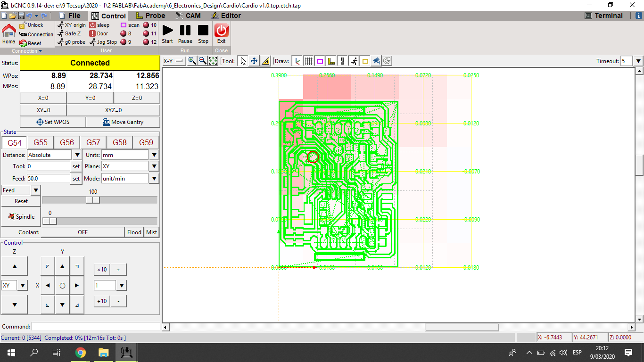Screen dimensions: 644x362
Task: Click the Command input field
Action: [x=96, y=326]
